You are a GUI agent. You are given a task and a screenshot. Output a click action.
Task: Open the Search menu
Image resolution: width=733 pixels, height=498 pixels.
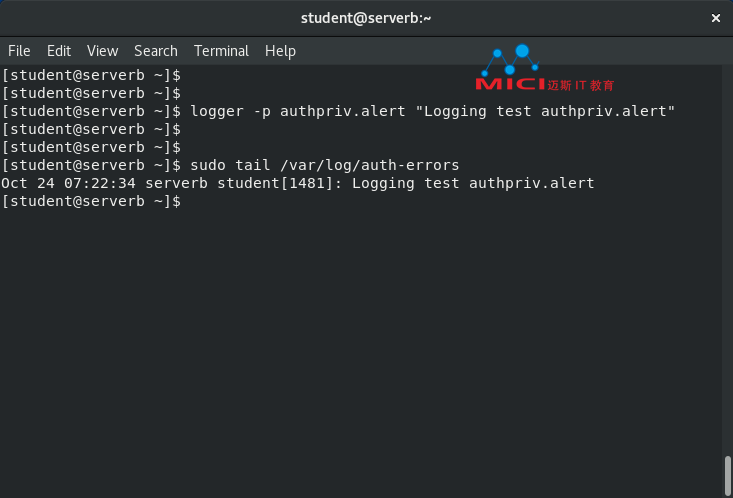click(156, 51)
